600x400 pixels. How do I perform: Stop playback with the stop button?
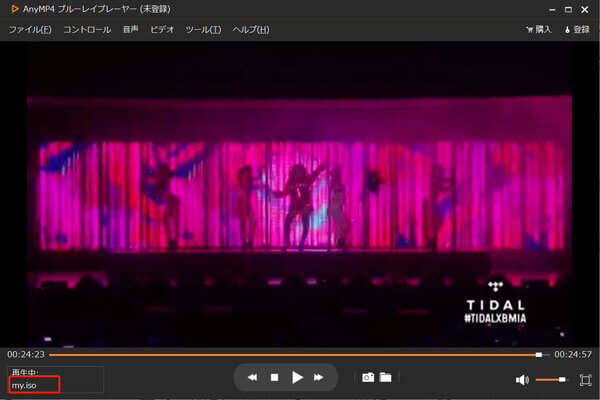pos(274,378)
